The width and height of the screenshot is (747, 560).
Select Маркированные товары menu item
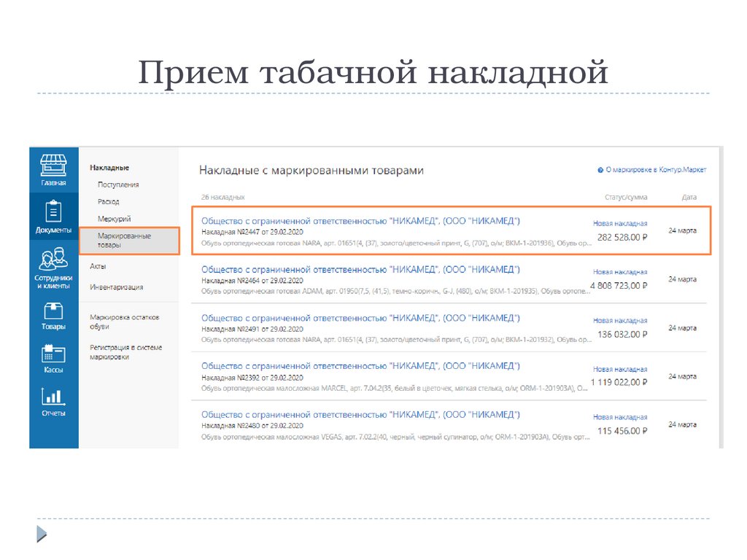(x=129, y=241)
